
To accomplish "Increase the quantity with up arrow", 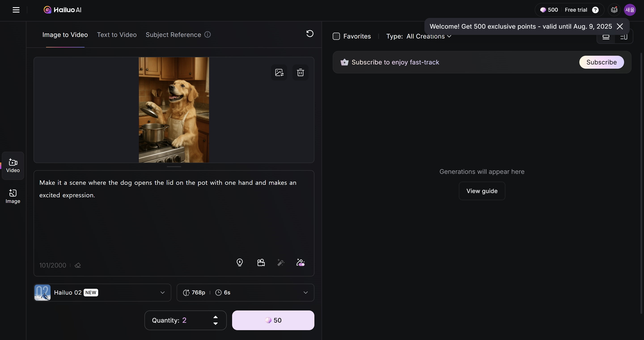I will (x=216, y=317).
